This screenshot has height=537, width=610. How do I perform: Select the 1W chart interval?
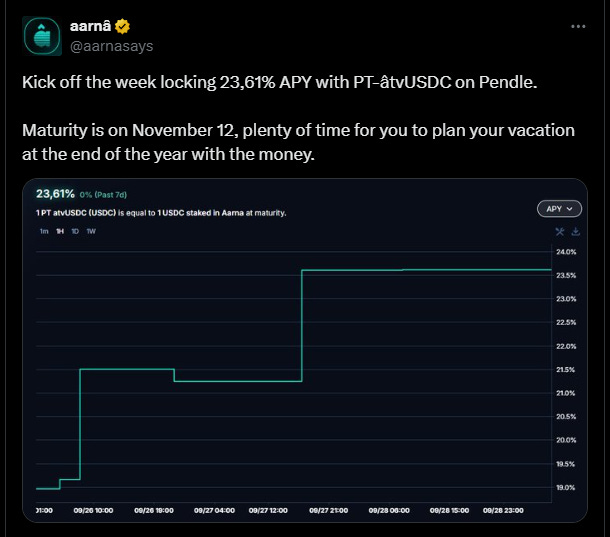[x=91, y=231]
